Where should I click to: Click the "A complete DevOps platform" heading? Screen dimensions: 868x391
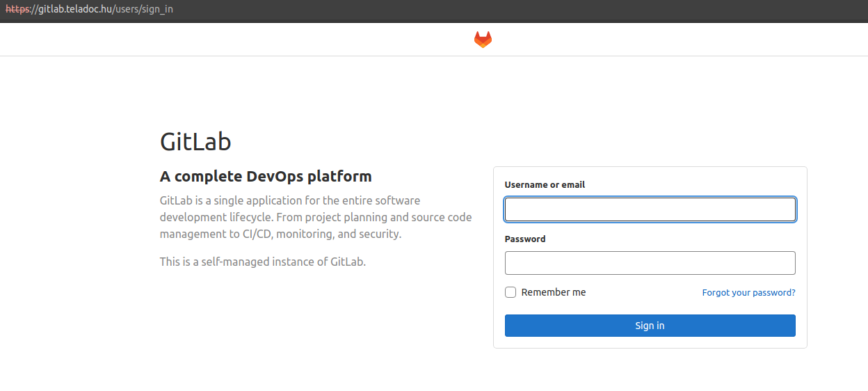click(266, 176)
